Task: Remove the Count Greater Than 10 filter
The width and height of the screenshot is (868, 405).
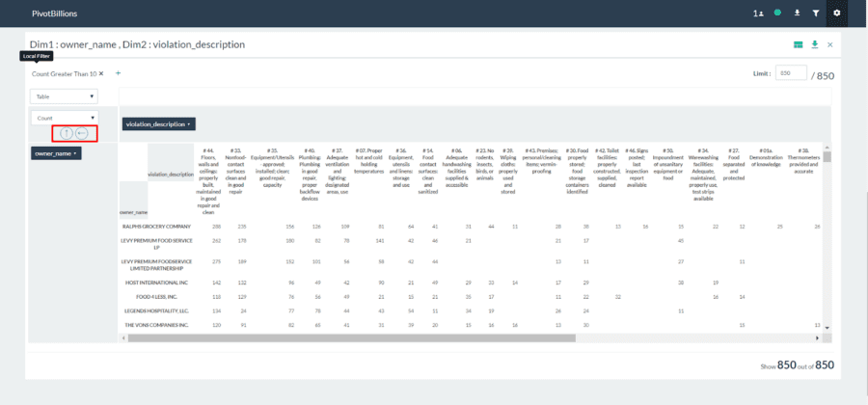Action: click(x=101, y=73)
